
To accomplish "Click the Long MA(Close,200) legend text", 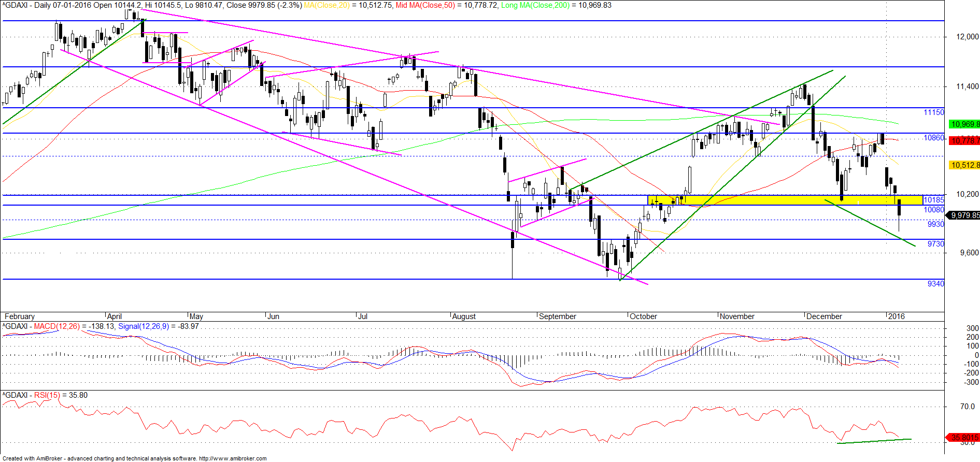I will point(535,5).
